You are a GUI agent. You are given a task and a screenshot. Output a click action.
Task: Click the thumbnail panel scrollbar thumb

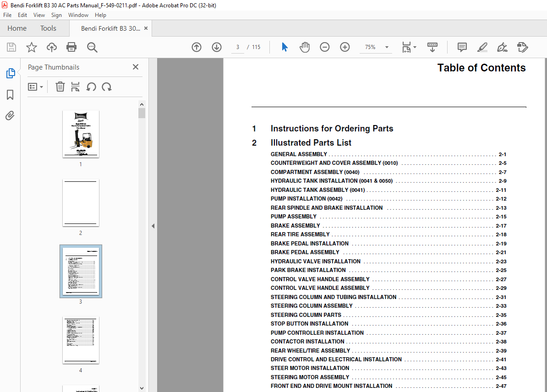[x=142, y=113]
